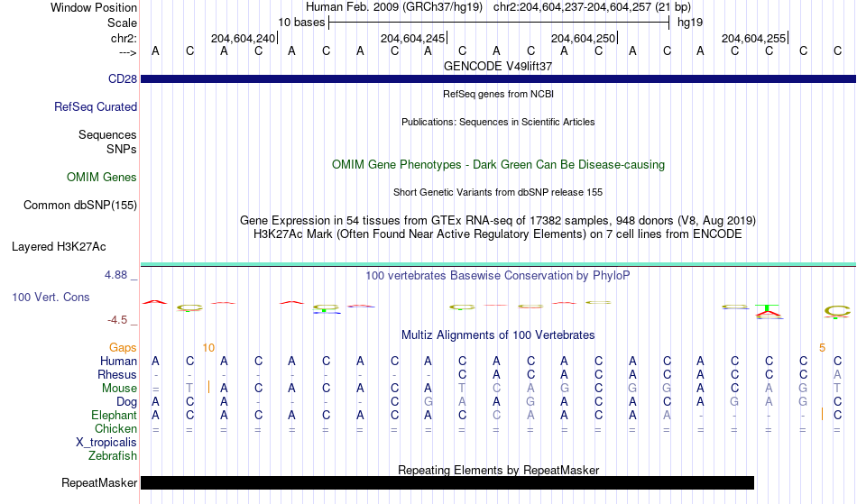Click the chr2:204,604,237-204,604,257 position text
The height and width of the screenshot is (504, 857).
pyautogui.click(x=592, y=7)
